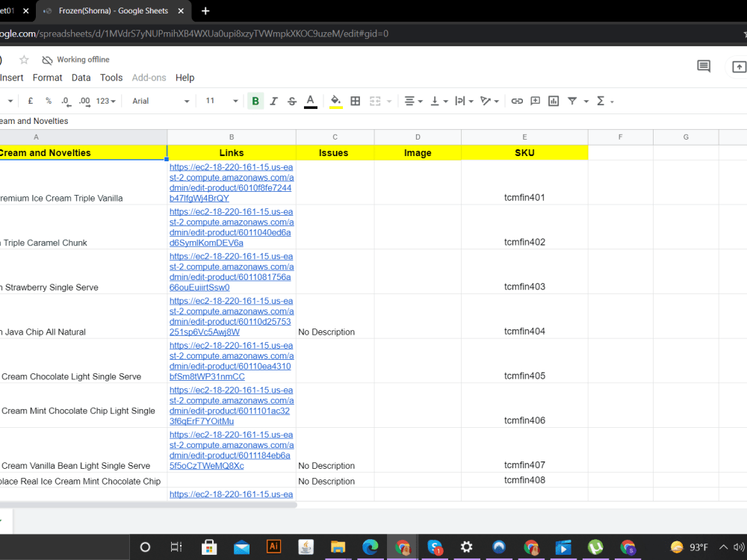The width and height of the screenshot is (747, 560).
Task: Insert a chart using toolbar icon
Action: (554, 101)
